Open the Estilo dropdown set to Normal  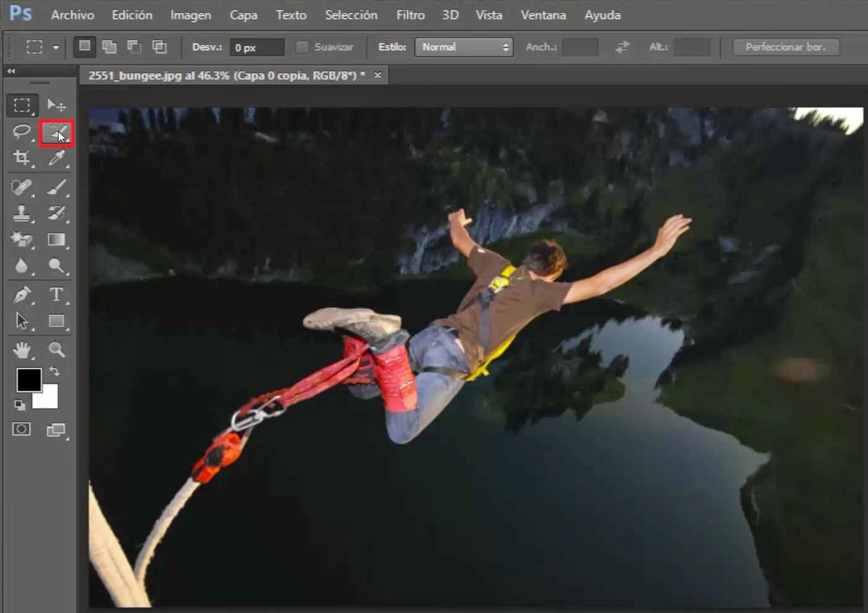(x=464, y=47)
